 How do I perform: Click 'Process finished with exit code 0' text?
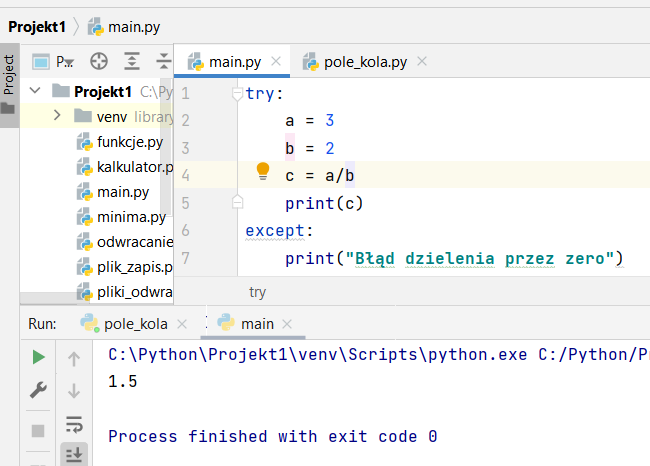pos(272,436)
